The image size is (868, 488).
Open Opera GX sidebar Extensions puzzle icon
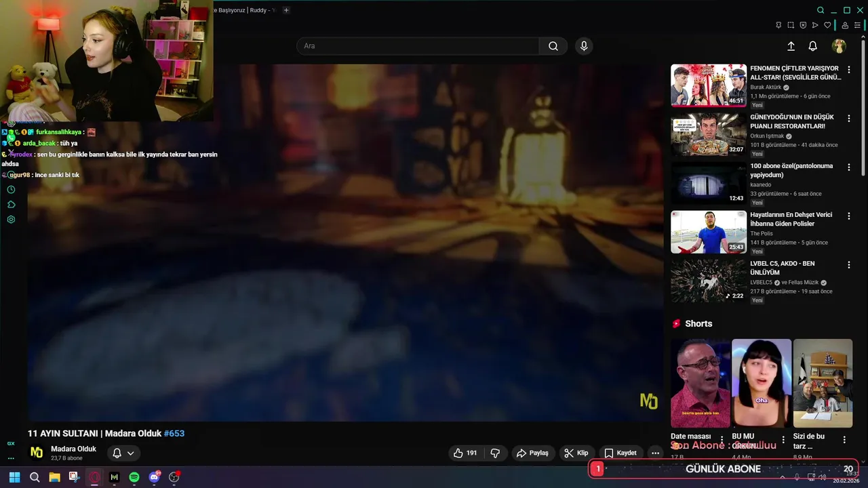coord(11,204)
